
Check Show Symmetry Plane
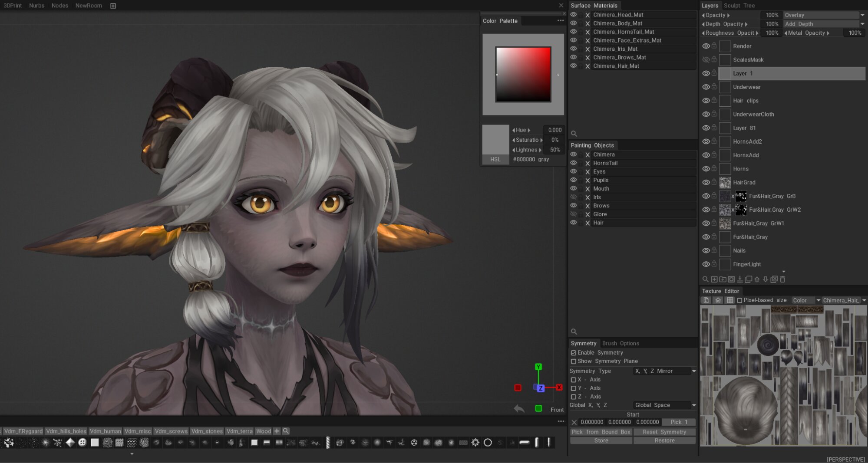click(x=574, y=361)
